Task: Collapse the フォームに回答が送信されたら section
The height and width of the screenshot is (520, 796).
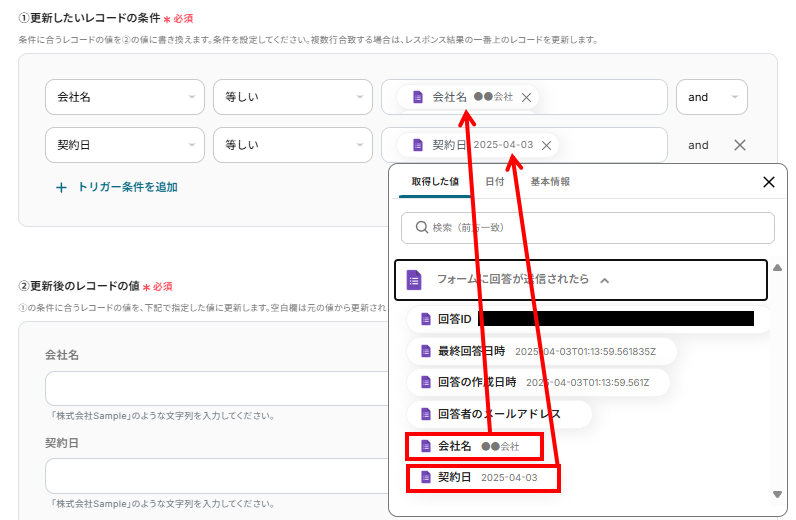Action: pos(604,280)
